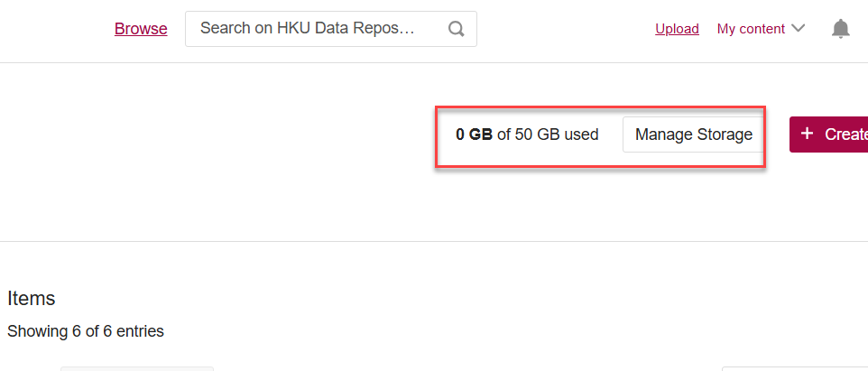This screenshot has width=868, height=371.
Task: Click the partial box at bottom right
Action: tap(794, 368)
